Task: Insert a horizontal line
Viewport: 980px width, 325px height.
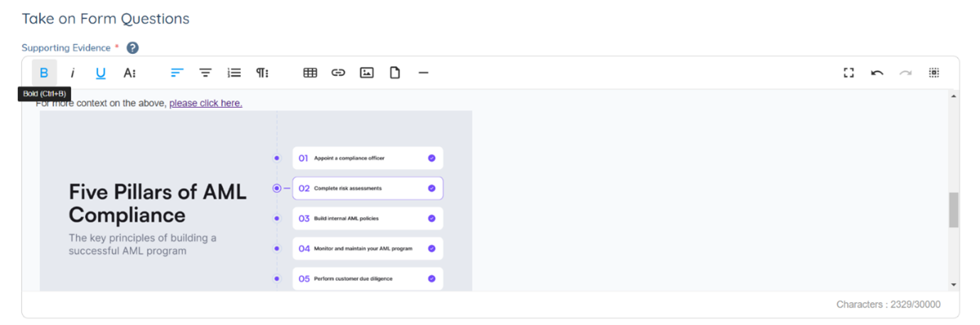Action: pos(424,72)
